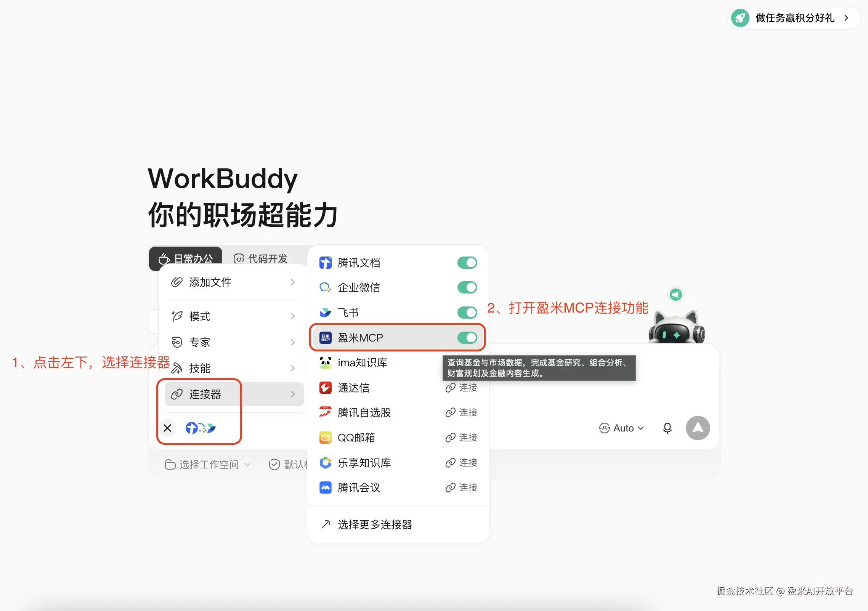Click 连接 link for 腾讯会议
The width and height of the screenshot is (868, 611).
pos(461,488)
